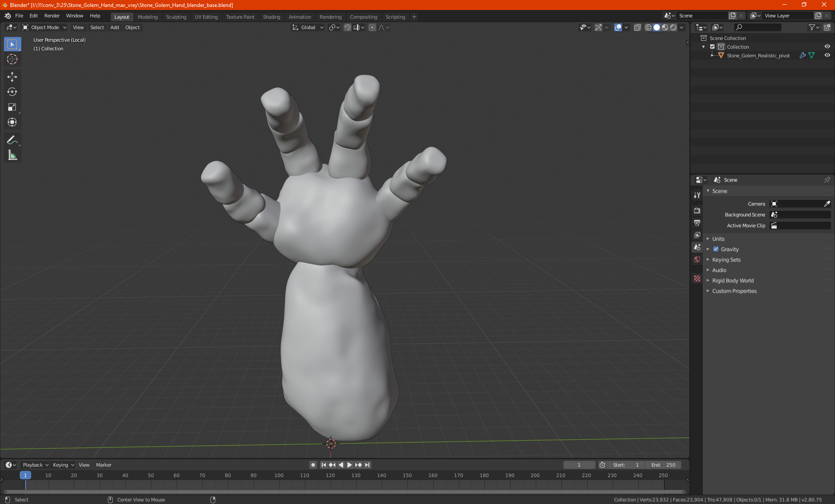This screenshot has width=835, height=504.
Task: Open the View Layer properties tab
Action: tap(697, 235)
